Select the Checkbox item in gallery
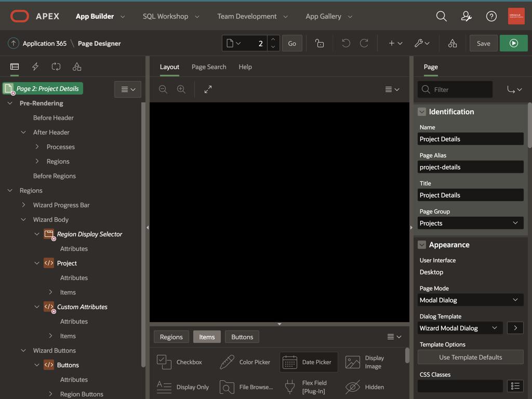 point(180,362)
